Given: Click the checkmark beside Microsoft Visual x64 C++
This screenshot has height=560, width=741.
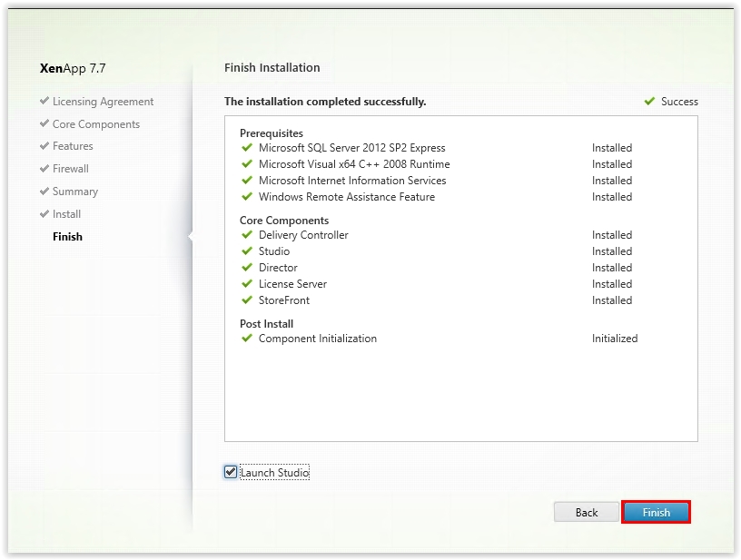Looking at the screenshot, I should [247, 164].
